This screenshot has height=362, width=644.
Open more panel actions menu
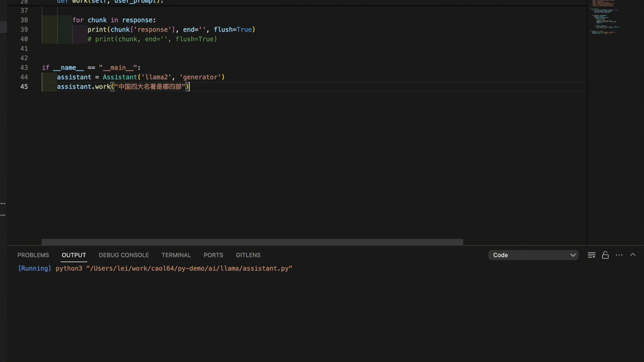coord(619,255)
